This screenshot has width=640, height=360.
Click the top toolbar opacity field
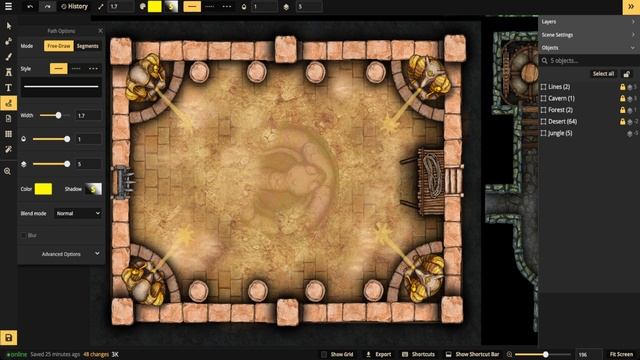[x=264, y=7]
